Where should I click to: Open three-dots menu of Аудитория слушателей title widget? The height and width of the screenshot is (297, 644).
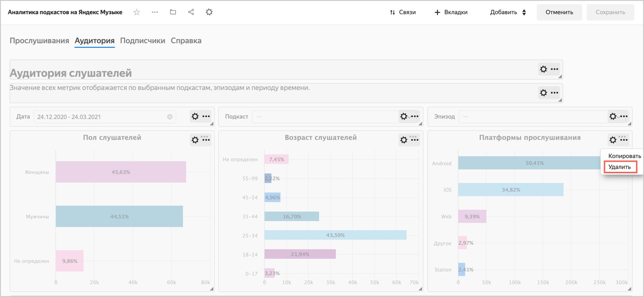click(555, 69)
